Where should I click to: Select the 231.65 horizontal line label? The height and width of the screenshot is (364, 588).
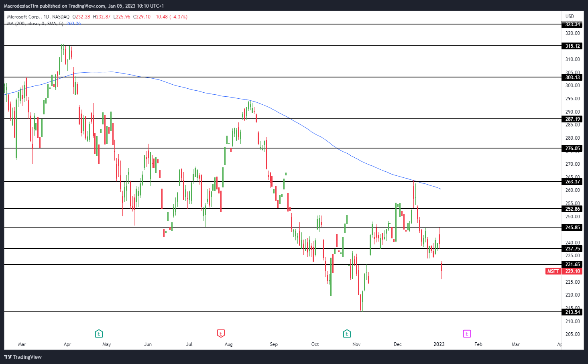pyautogui.click(x=572, y=264)
